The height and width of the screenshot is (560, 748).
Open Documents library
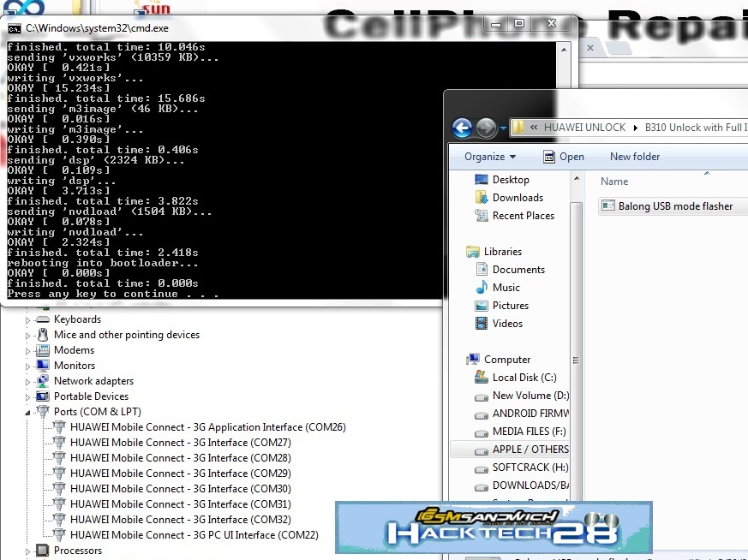(510, 269)
